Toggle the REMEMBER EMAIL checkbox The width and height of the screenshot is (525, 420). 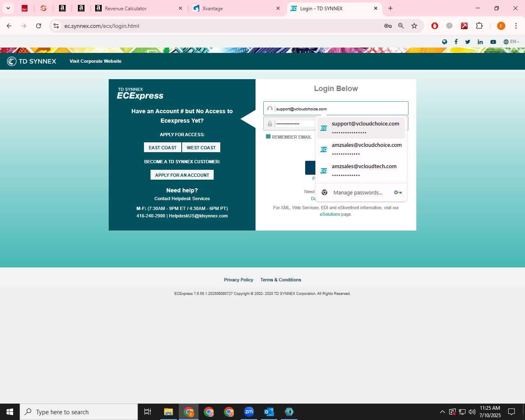pyautogui.click(x=268, y=137)
